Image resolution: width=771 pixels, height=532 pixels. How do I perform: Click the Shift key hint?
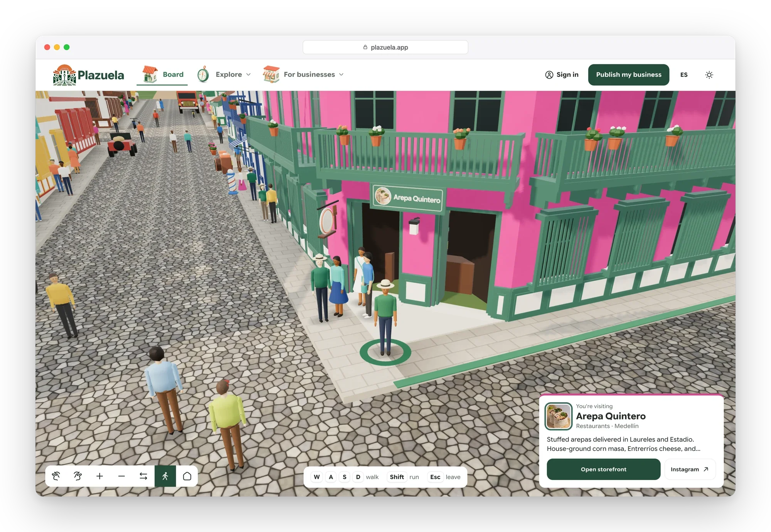[x=397, y=477]
